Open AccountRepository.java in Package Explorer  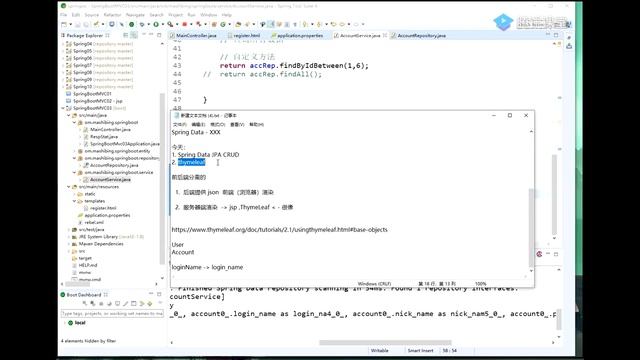pyautogui.click(x=114, y=165)
